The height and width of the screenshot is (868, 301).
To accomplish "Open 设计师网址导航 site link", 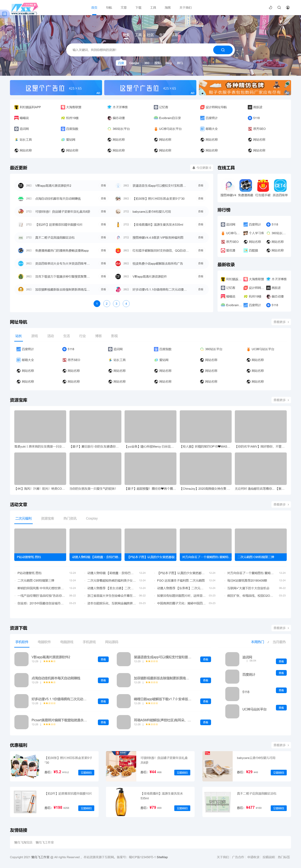I will 213,107.
